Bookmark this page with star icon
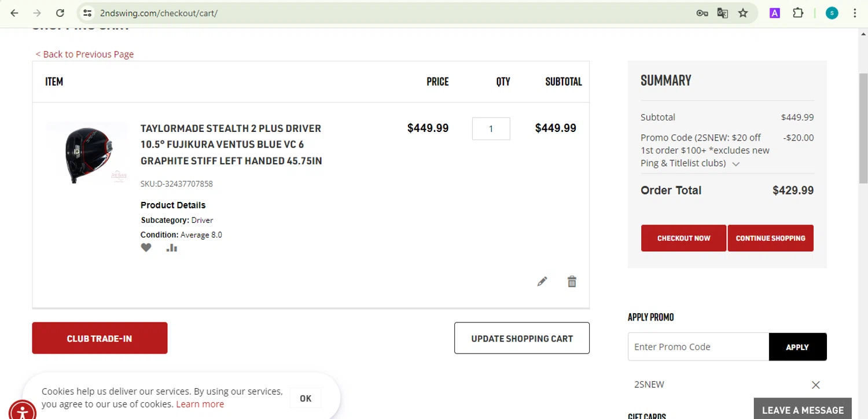The width and height of the screenshot is (868, 419). click(x=743, y=13)
